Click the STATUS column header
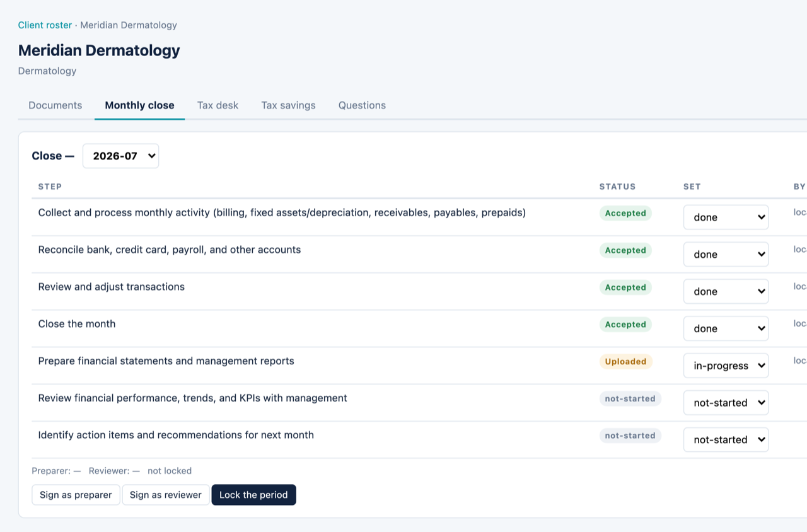This screenshot has width=807, height=532. (617, 187)
